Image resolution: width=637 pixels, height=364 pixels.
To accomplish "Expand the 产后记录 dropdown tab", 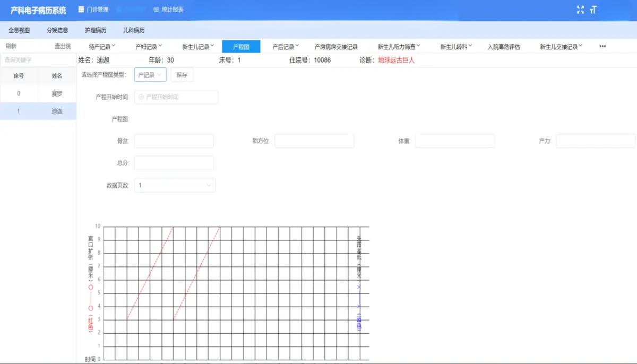I will (286, 47).
